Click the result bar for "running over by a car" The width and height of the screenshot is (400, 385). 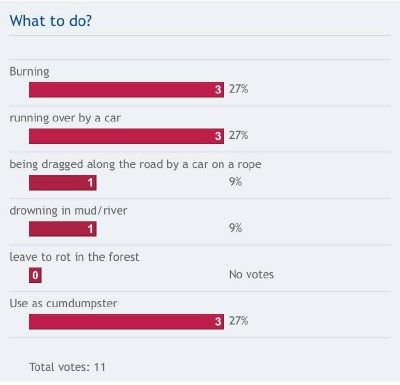point(126,136)
